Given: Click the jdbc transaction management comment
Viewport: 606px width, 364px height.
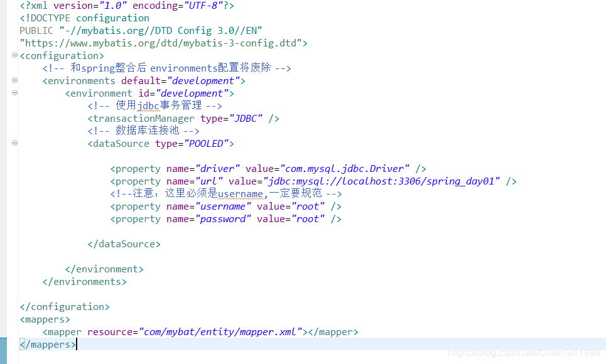Looking at the screenshot, I should pyautogui.click(x=154, y=105).
